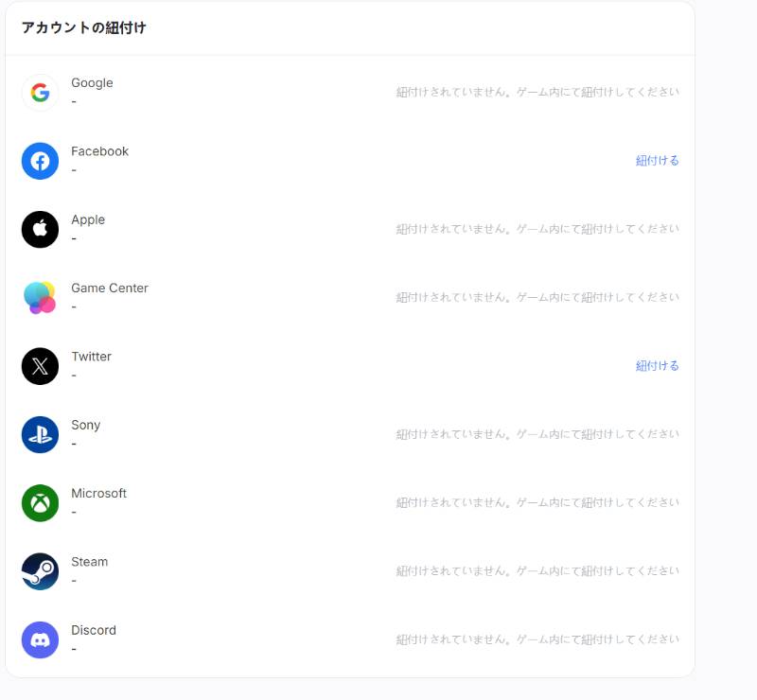The image size is (757, 700).
Task: Click the Game Center bubbles icon
Action: pos(40,297)
